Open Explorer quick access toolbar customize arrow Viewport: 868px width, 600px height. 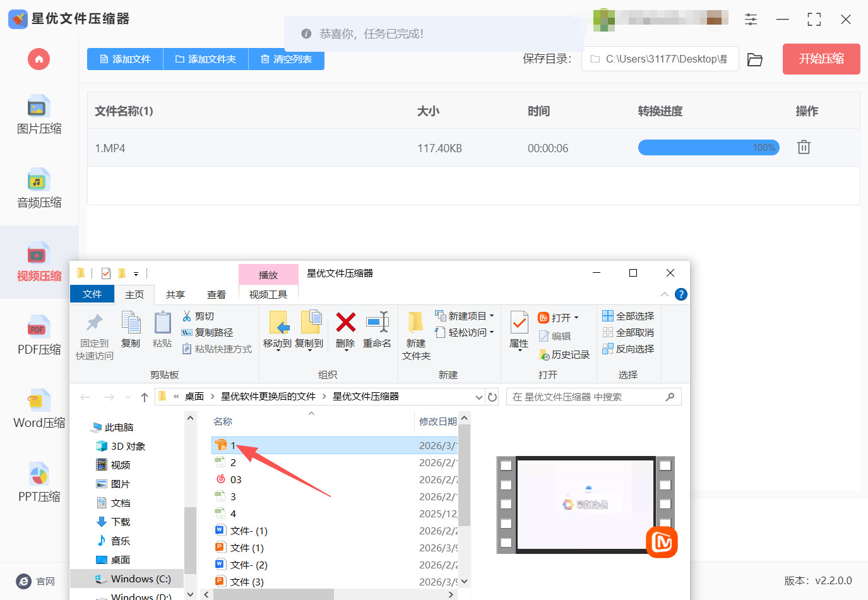[136, 274]
